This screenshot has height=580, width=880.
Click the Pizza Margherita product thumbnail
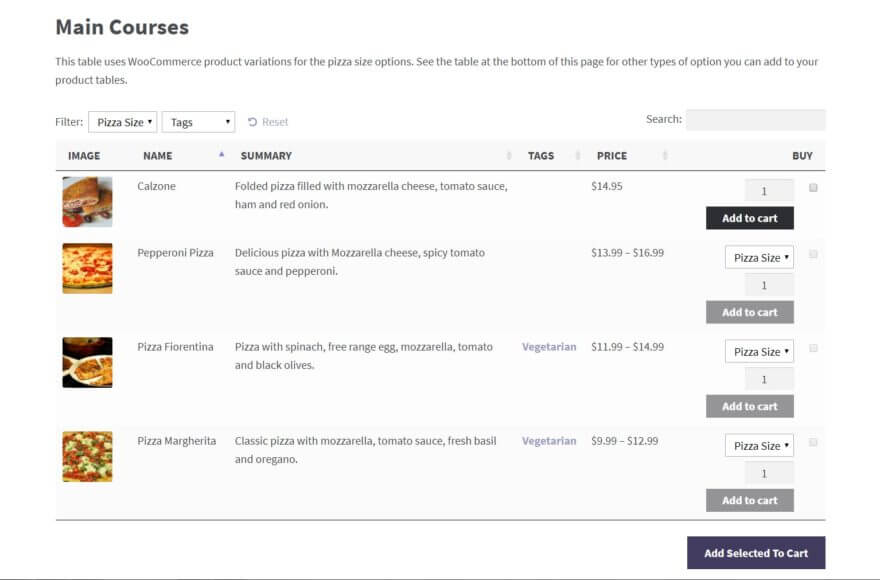pos(87,455)
